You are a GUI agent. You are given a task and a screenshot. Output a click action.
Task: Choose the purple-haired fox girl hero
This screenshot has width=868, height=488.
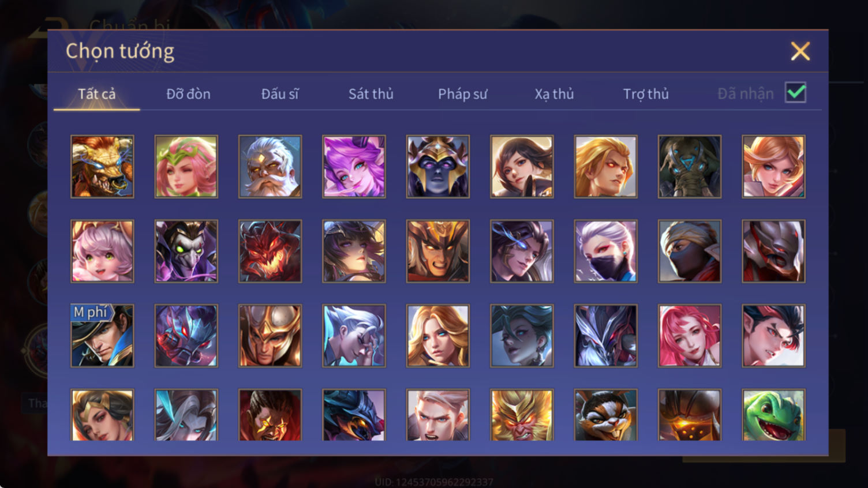point(354,167)
